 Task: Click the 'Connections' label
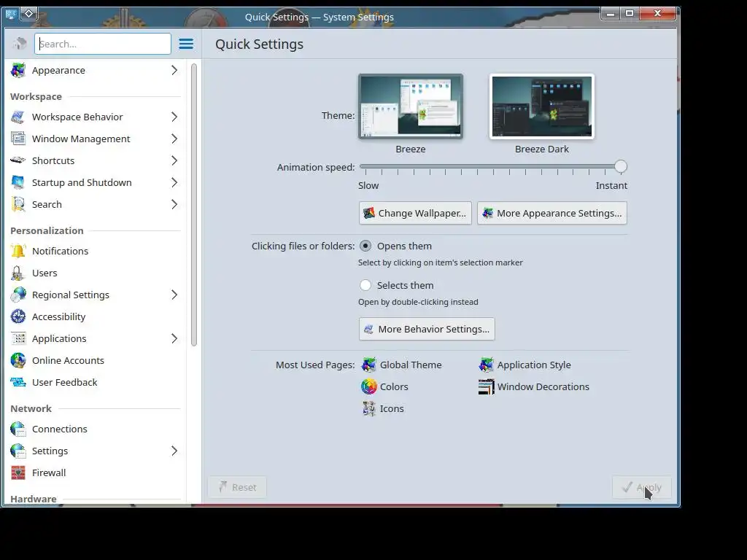tap(60, 429)
